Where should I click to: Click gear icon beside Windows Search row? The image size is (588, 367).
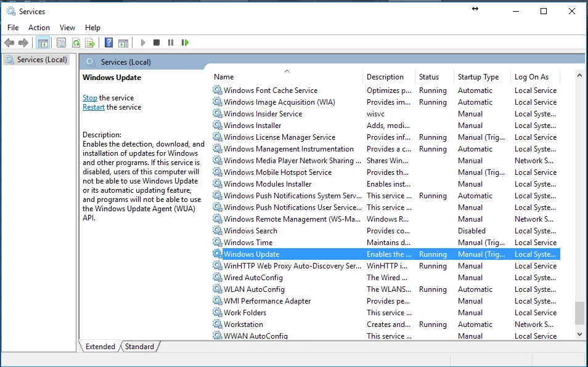click(x=217, y=231)
